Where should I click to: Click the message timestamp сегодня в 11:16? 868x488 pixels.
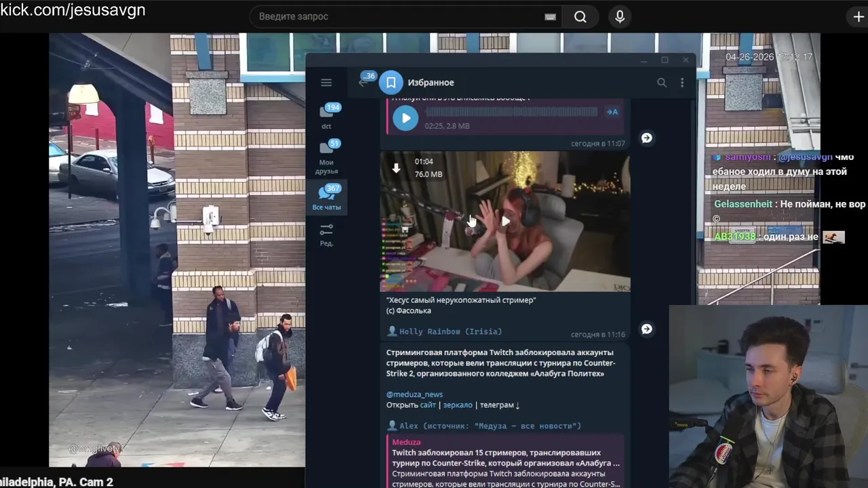(598, 335)
